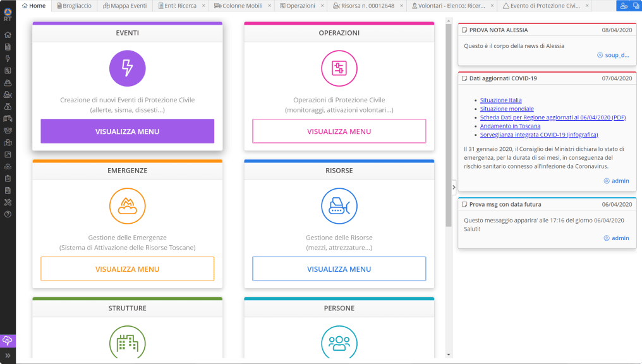The image size is (642, 364).
Task: Switch to the Brogliaccio tab
Action: coord(74,6)
